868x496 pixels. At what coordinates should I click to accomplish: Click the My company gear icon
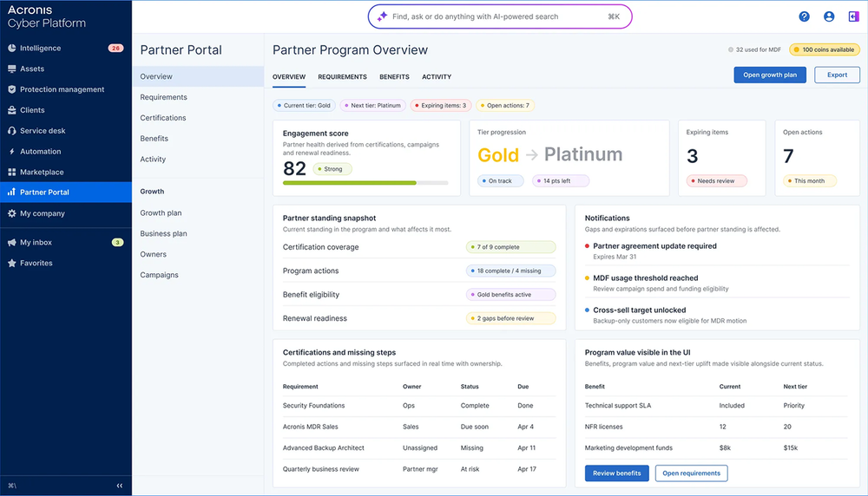pos(11,213)
